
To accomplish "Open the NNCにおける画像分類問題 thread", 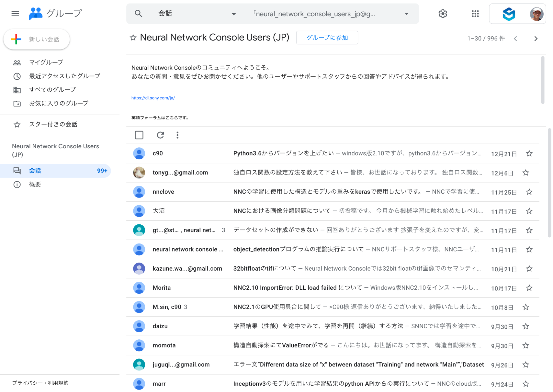I will pyautogui.click(x=333, y=211).
